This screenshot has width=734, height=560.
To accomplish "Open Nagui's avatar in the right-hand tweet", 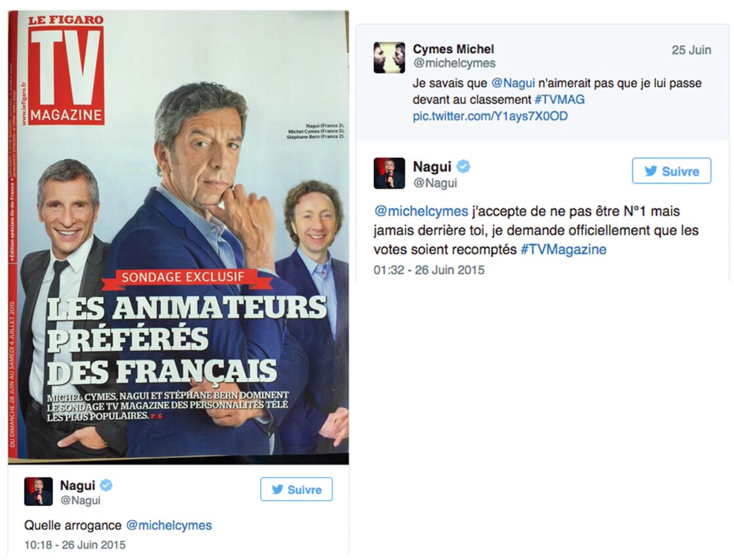I will [389, 173].
